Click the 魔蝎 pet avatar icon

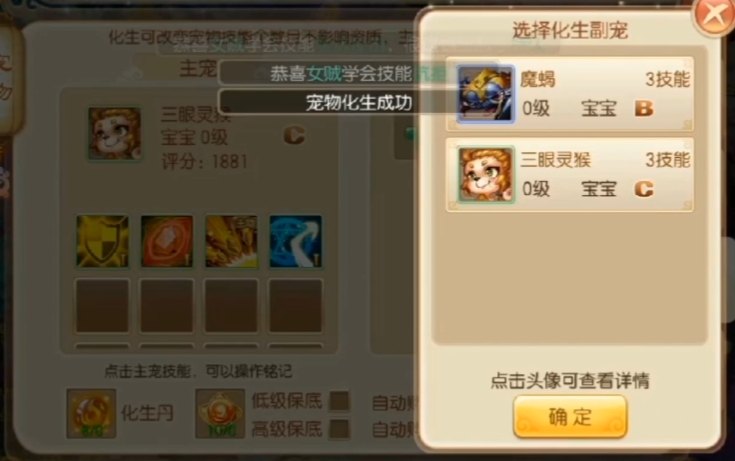pos(486,94)
